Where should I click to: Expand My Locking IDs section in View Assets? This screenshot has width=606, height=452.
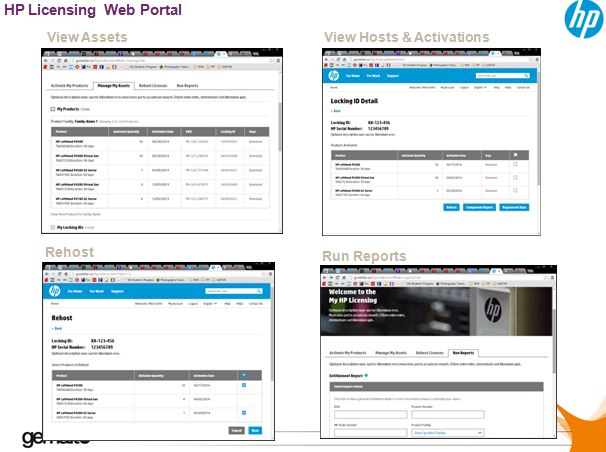(x=53, y=228)
